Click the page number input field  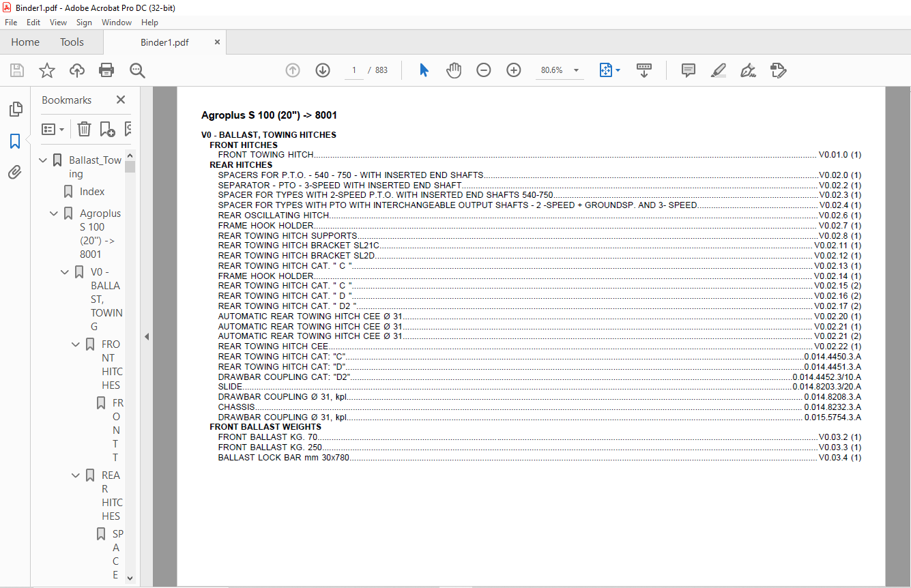coord(353,70)
